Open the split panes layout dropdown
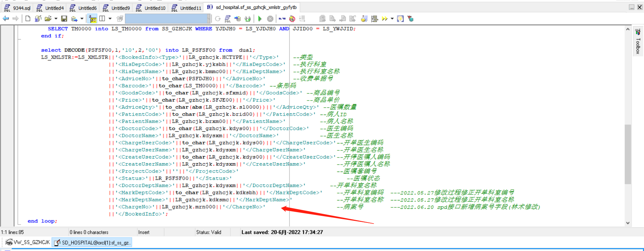The image size is (644, 251). point(110,19)
